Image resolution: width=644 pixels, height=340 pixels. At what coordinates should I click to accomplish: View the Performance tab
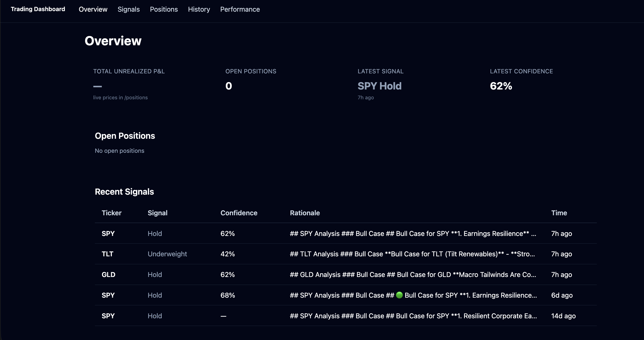pyautogui.click(x=240, y=9)
